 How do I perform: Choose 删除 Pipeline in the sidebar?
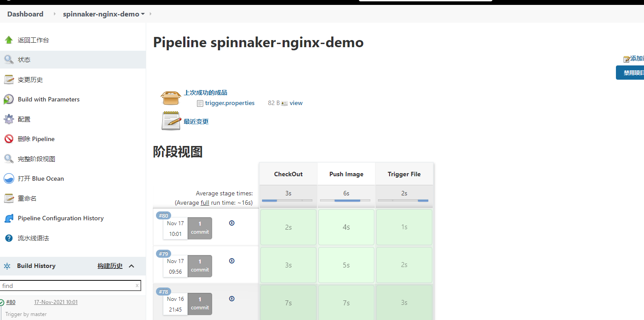36,139
